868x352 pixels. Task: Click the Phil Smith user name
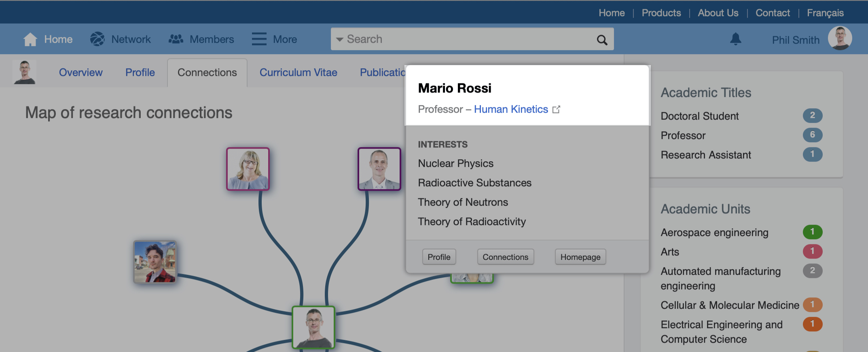pyautogui.click(x=796, y=40)
